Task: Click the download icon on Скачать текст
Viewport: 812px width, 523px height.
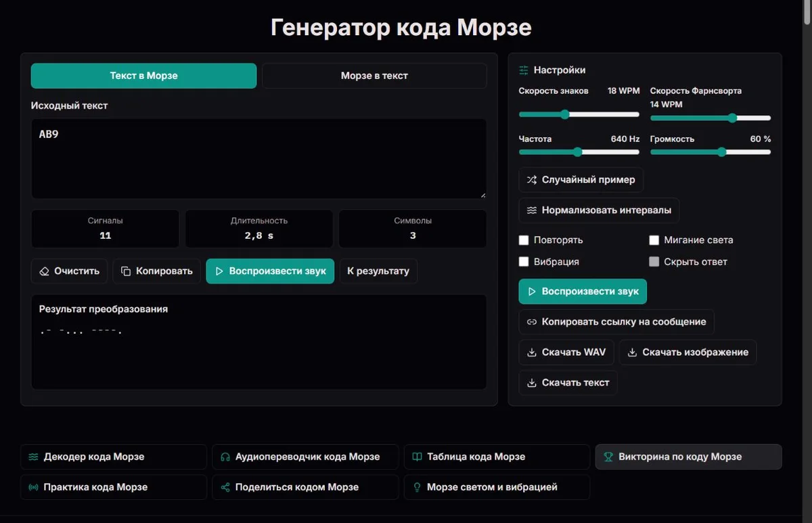Action: [532, 383]
